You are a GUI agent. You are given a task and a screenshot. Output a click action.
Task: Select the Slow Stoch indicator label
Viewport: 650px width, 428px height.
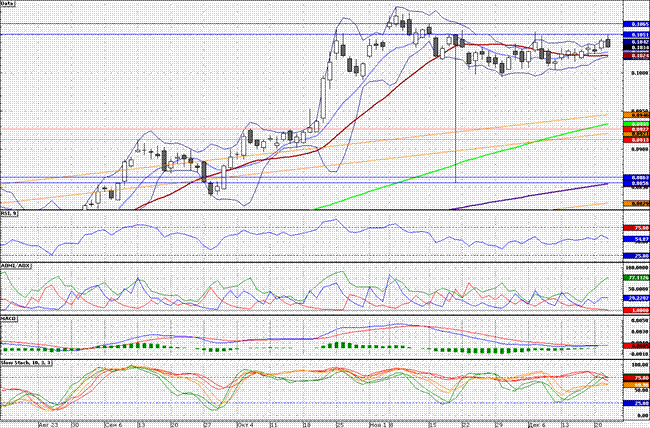26,363
